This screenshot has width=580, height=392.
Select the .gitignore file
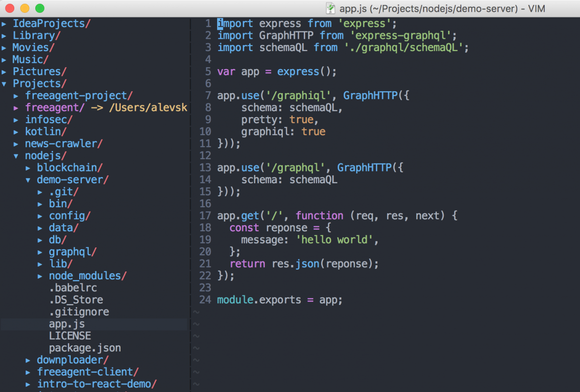coord(78,312)
